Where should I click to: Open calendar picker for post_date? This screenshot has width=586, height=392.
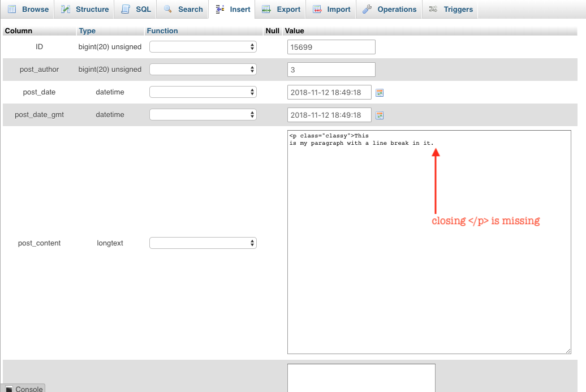pos(380,93)
